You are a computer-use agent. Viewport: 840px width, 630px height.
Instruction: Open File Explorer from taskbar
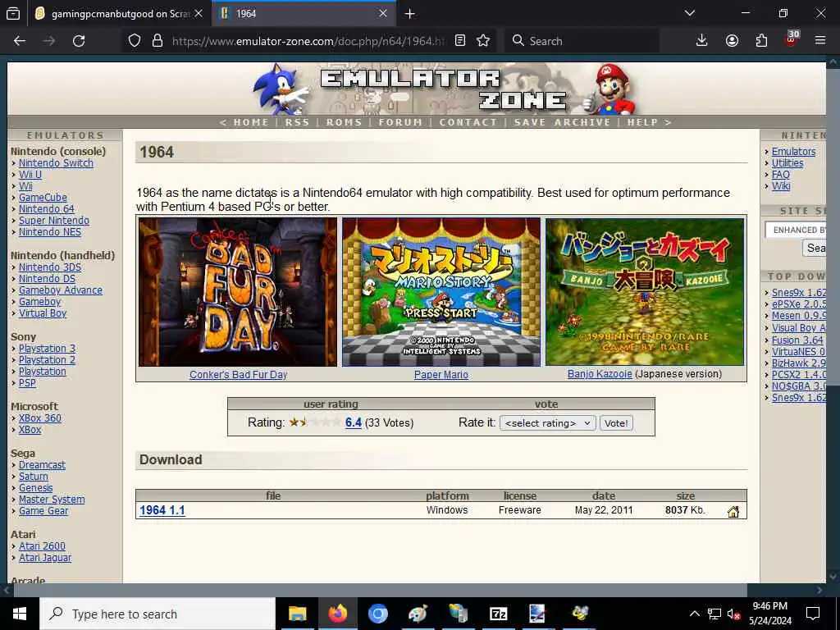tap(297, 614)
